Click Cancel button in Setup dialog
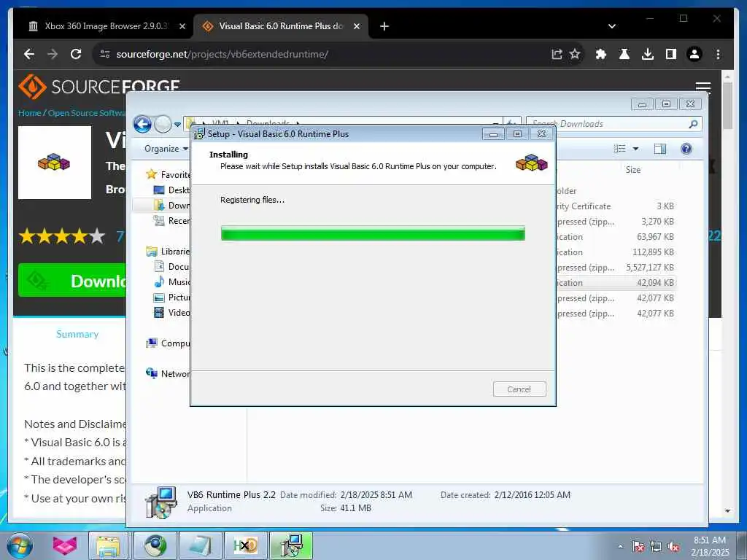Screen dimensions: 747x560 (x=519, y=389)
